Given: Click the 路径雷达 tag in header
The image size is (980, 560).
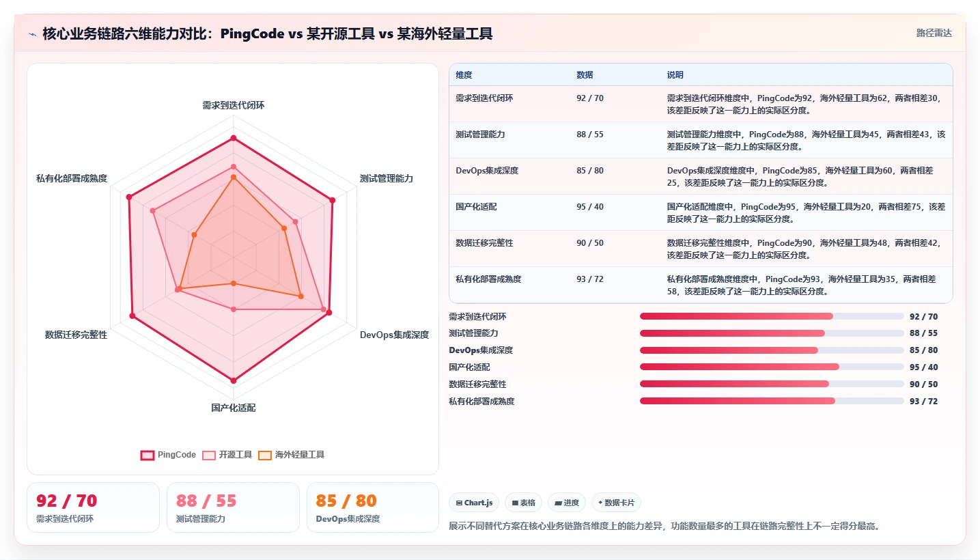Looking at the screenshot, I should pyautogui.click(x=934, y=33).
